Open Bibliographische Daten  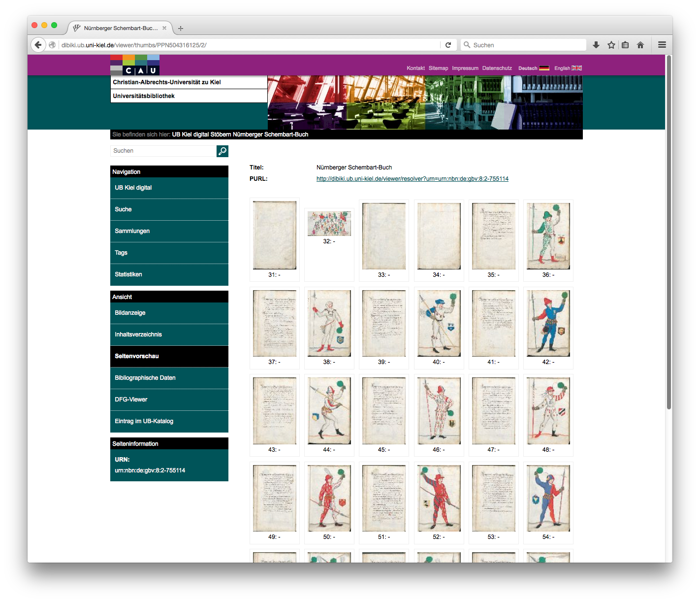(x=169, y=378)
